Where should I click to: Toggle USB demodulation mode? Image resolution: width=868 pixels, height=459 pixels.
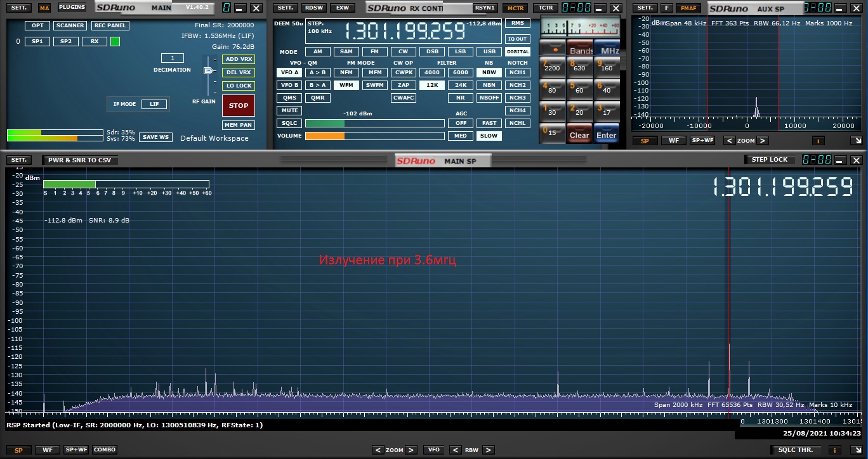[489, 52]
